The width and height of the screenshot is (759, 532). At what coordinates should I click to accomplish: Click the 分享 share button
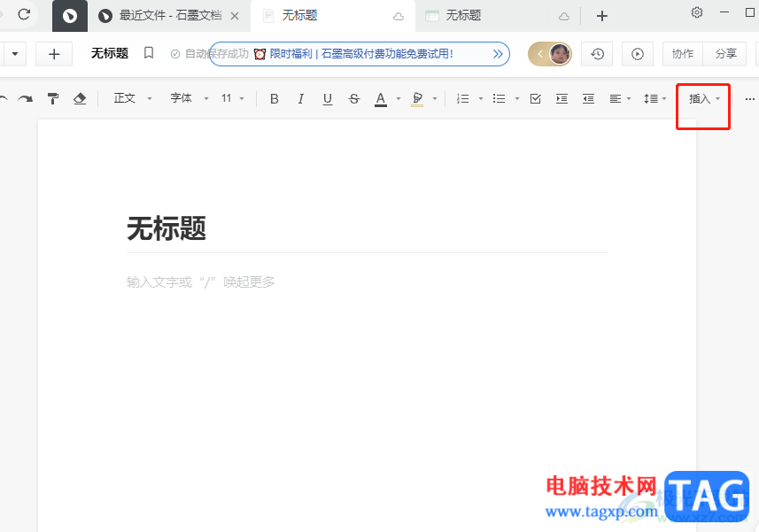coord(725,54)
